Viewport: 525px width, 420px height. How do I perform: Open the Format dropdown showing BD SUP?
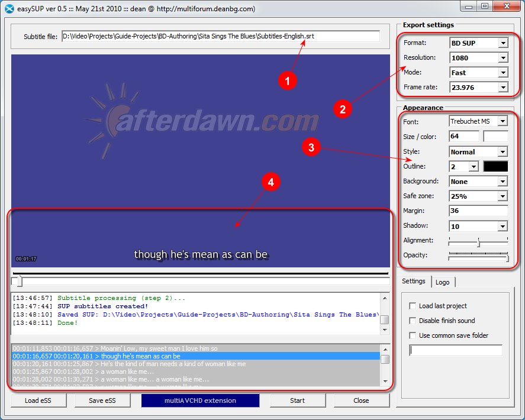point(478,43)
